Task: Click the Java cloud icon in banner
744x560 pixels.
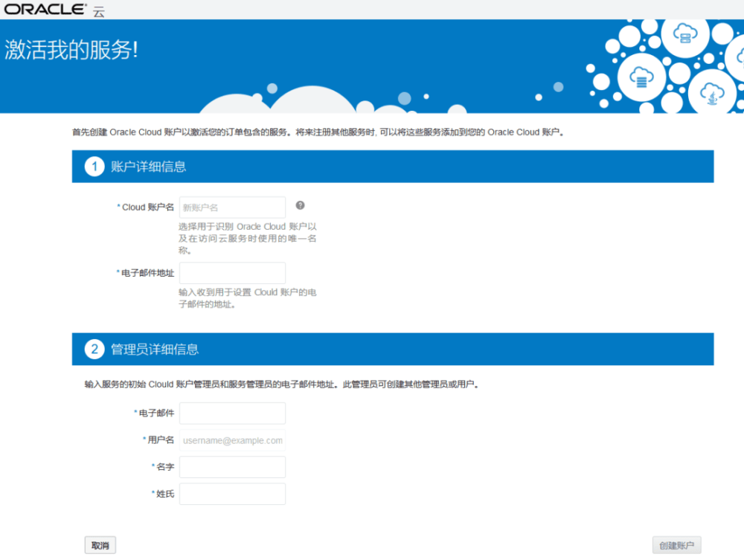Action: (712, 92)
